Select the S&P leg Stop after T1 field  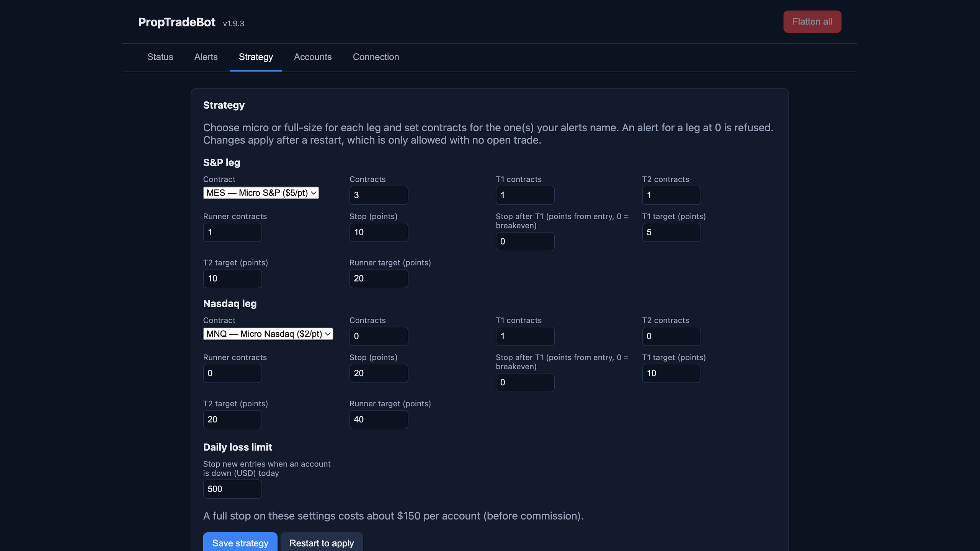pos(525,241)
